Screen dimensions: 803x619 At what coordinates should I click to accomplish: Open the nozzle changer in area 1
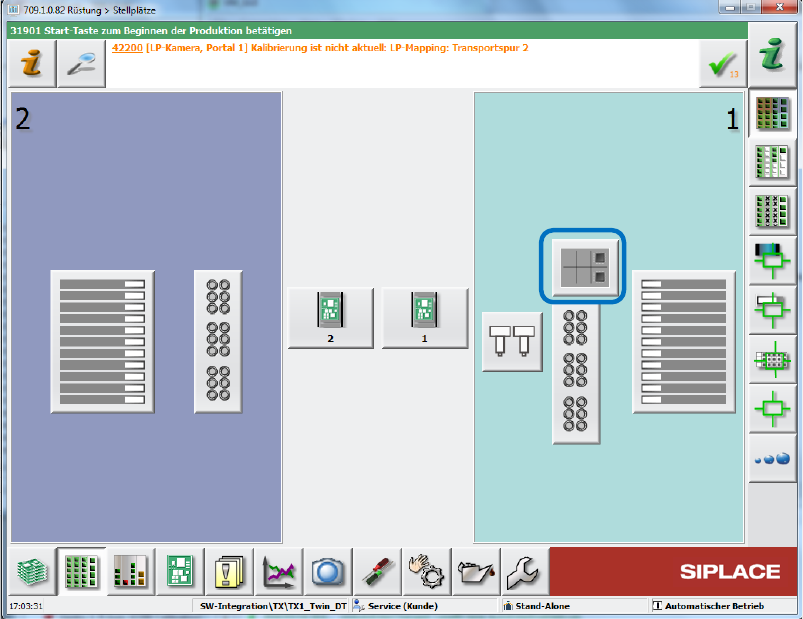pyautogui.click(x=576, y=374)
